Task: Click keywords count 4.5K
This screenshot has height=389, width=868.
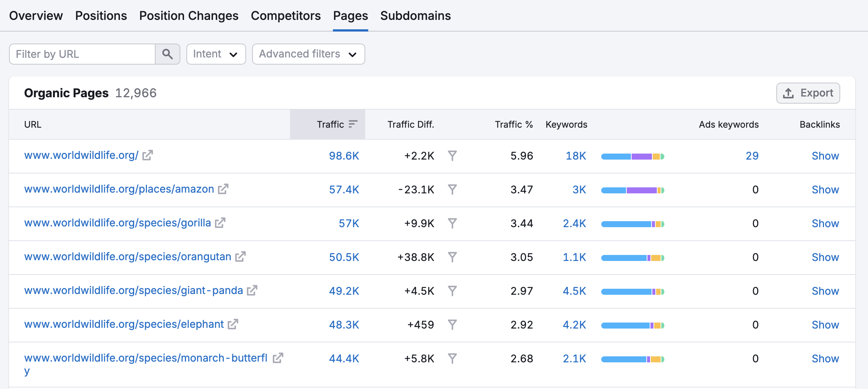Action: (x=575, y=291)
